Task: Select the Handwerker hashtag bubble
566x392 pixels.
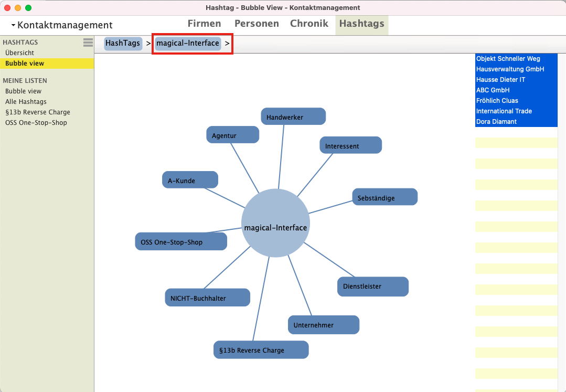Action: click(293, 116)
